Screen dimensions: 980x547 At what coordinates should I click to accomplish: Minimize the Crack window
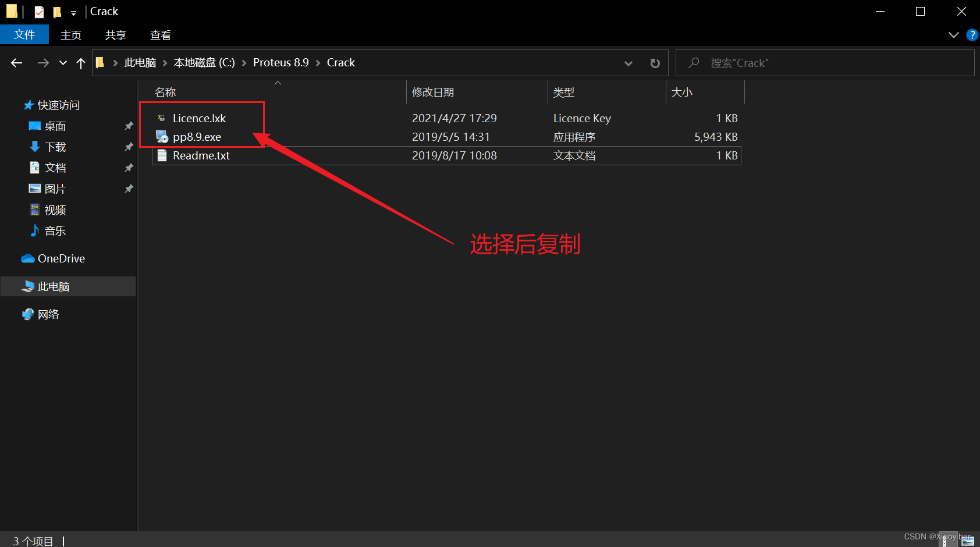pyautogui.click(x=880, y=12)
